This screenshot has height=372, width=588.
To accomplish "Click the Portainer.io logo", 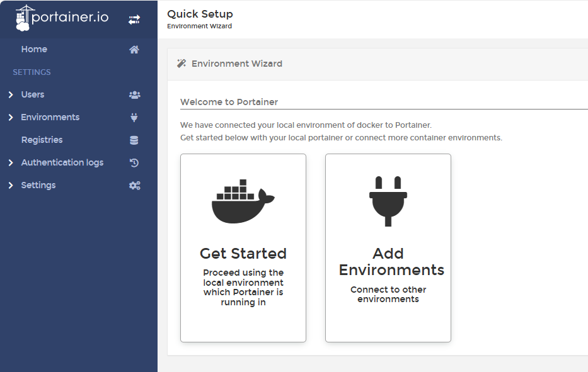I will (x=62, y=18).
